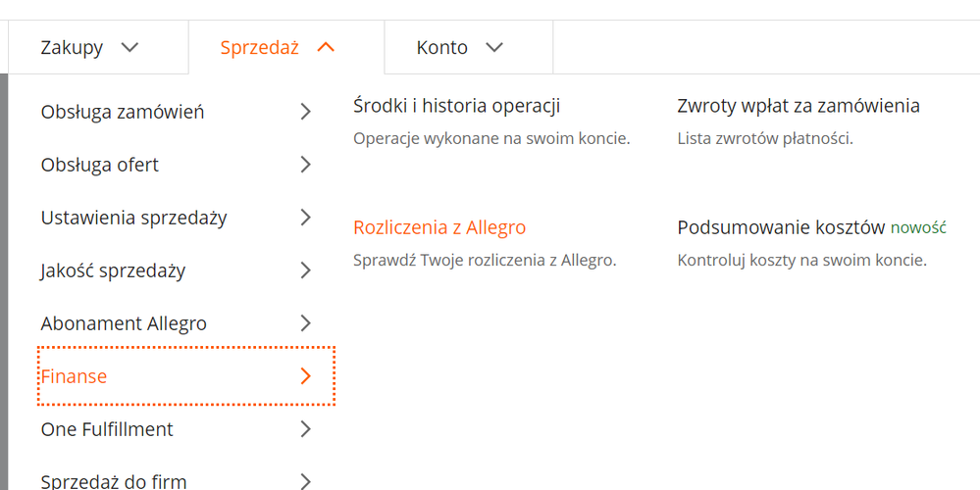
Task: Click arrow icon next to Ustawienia sprzedaży
Action: [x=305, y=218]
